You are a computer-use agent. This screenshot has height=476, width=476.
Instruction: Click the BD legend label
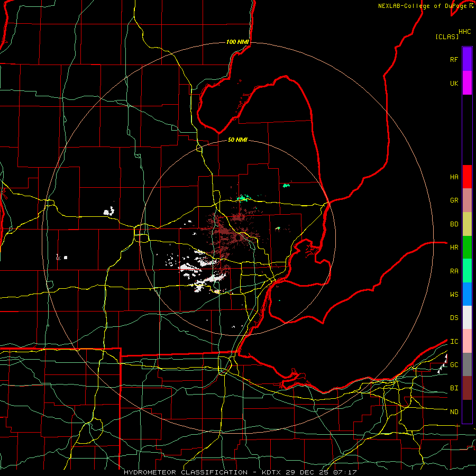[454, 224]
